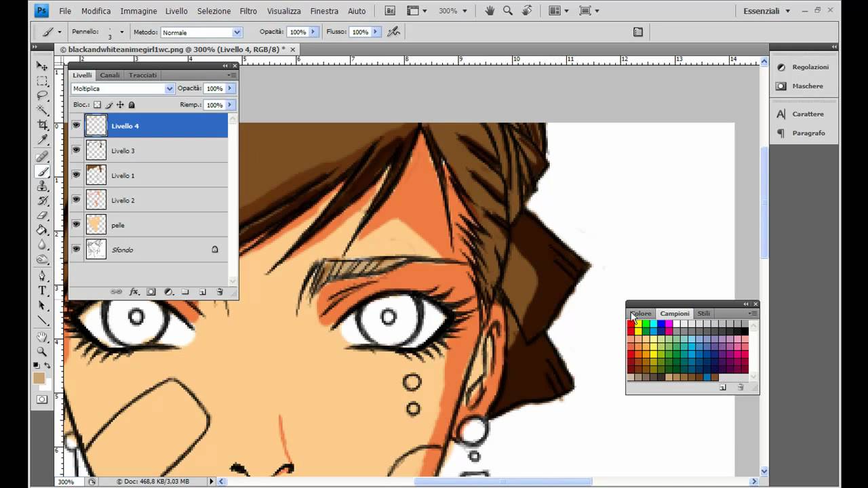Select the Zoom tool in toolbox
The image size is (868, 488).
(x=42, y=352)
